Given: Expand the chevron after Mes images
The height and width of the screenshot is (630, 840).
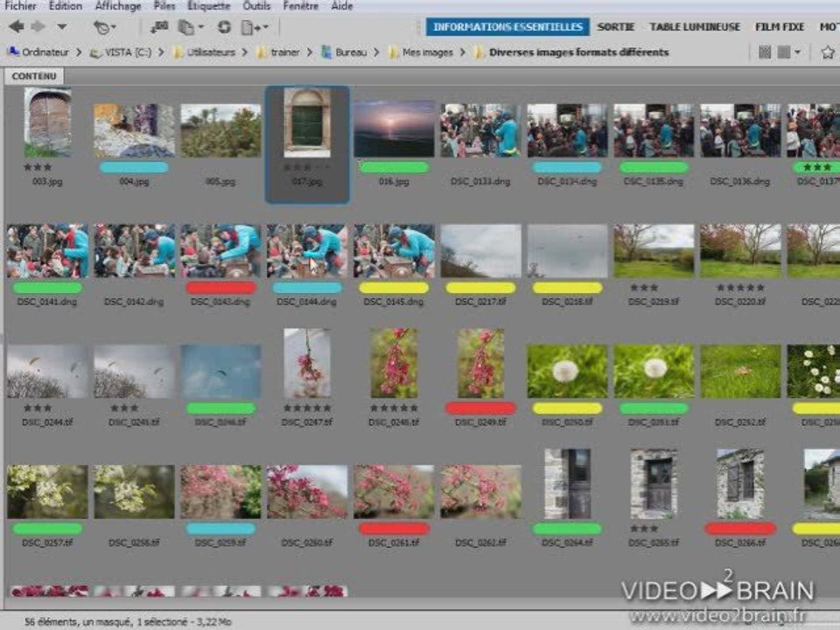Looking at the screenshot, I should point(462,52).
